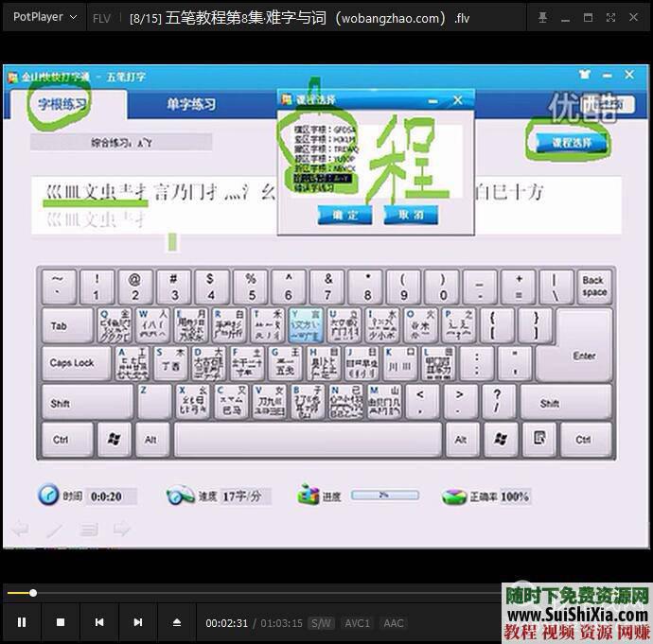Viewport: 653px width, 644px height.
Task: Click the virtual Tab key
Action: click(x=68, y=325)
